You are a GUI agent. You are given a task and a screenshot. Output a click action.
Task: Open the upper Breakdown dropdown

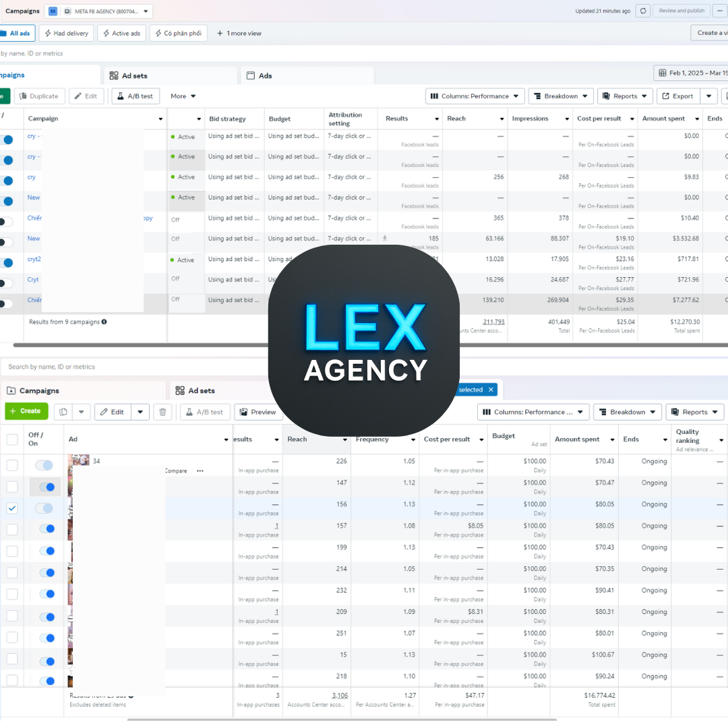(561, 96)
